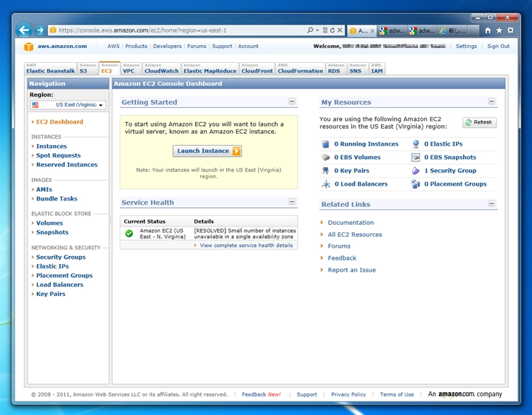Screen dimensions: 532x415
Task: Click the Security Group icon
Action: tap(415, 170)
